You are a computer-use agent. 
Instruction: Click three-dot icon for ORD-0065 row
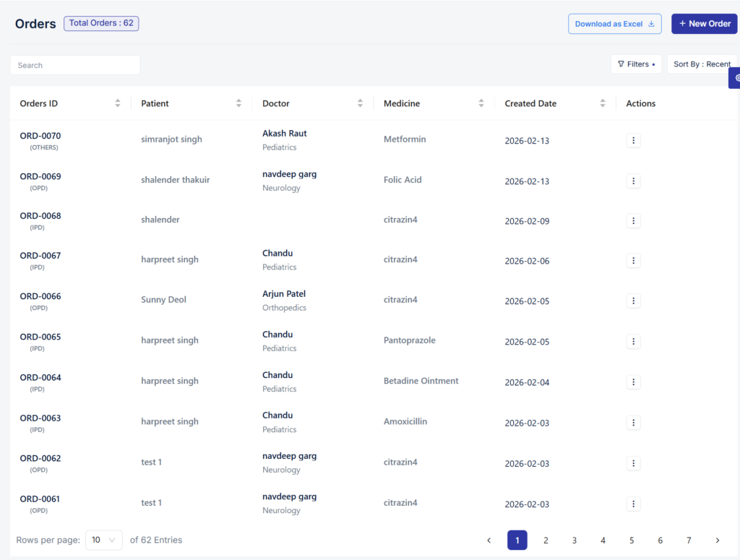[x=633, y=342]
